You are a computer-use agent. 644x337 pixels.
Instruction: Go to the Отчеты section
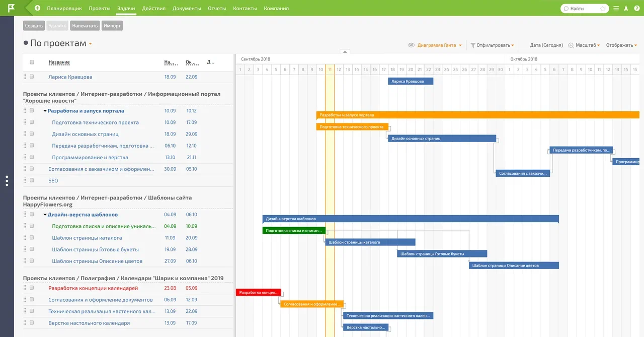tap(217, 9)
